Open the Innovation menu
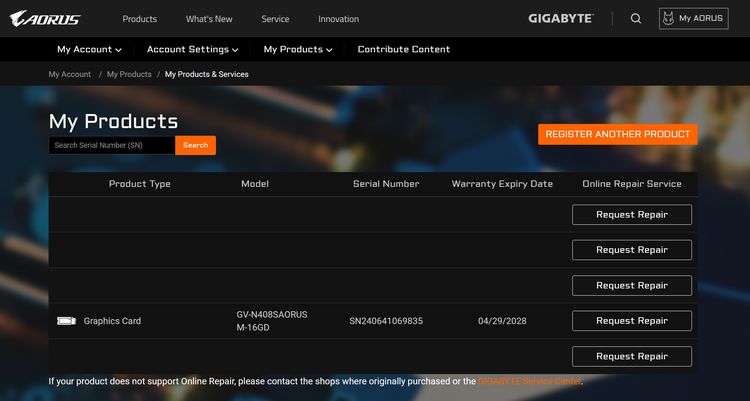The image size is (750, 401). [x=339, y=19]
